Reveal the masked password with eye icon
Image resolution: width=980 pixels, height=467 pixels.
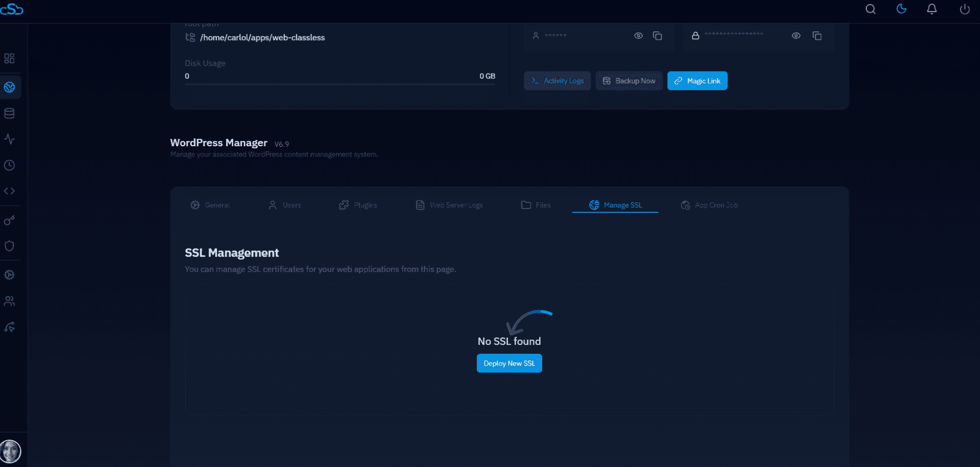796,36
